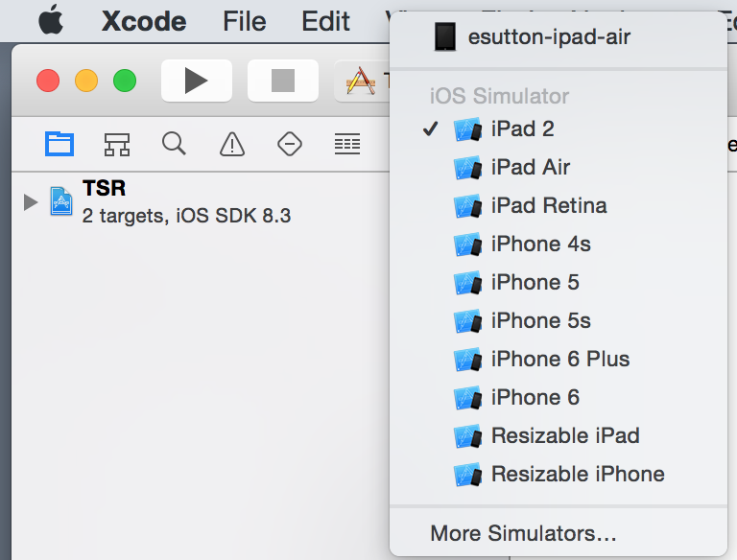Stop the running build
737x560 pixels.
[x=283, y=81]
